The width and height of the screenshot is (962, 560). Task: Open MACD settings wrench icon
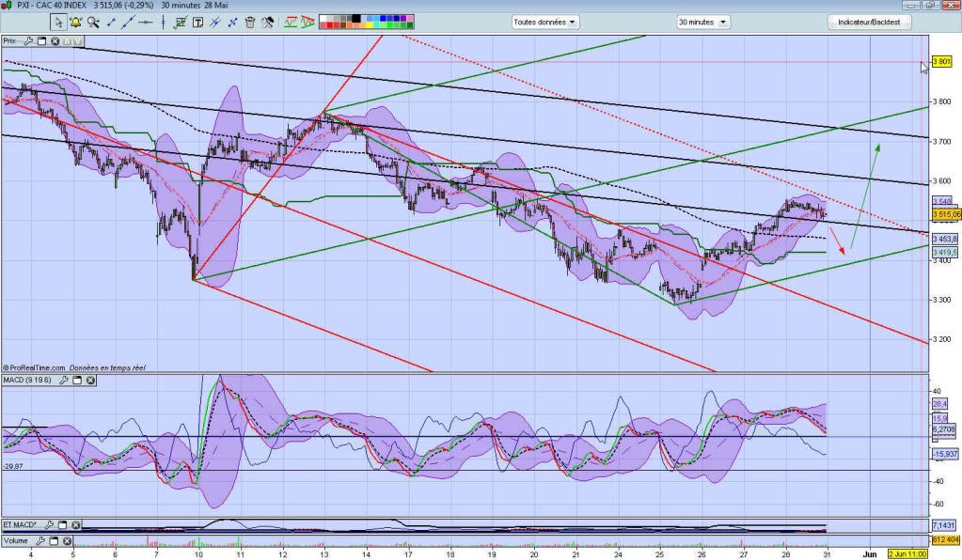pos(65,381)
